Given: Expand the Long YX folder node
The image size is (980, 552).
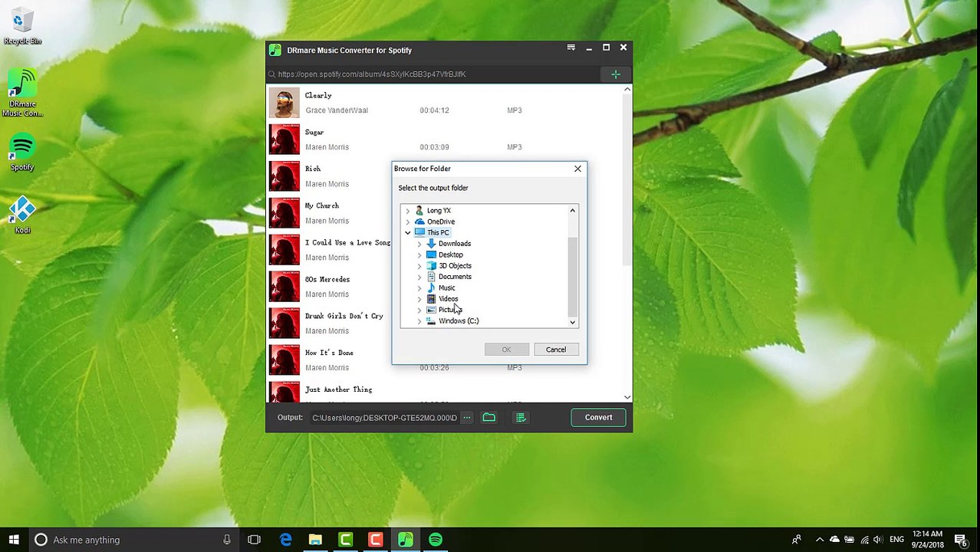Looking at the screenshot, I should [408, 210].
